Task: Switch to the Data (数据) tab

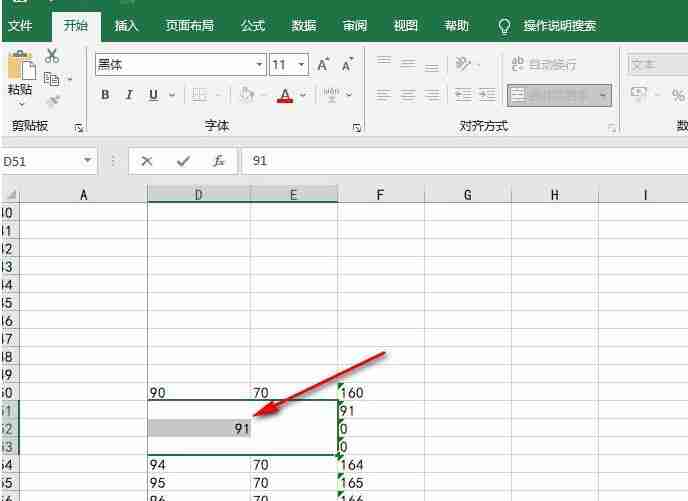Action: (x=304, y=26)
